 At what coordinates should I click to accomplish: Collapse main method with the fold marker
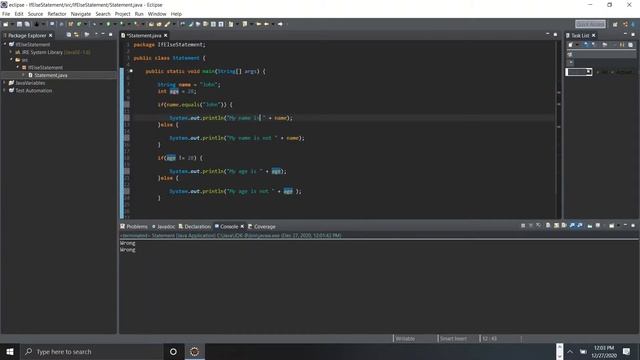131,71
